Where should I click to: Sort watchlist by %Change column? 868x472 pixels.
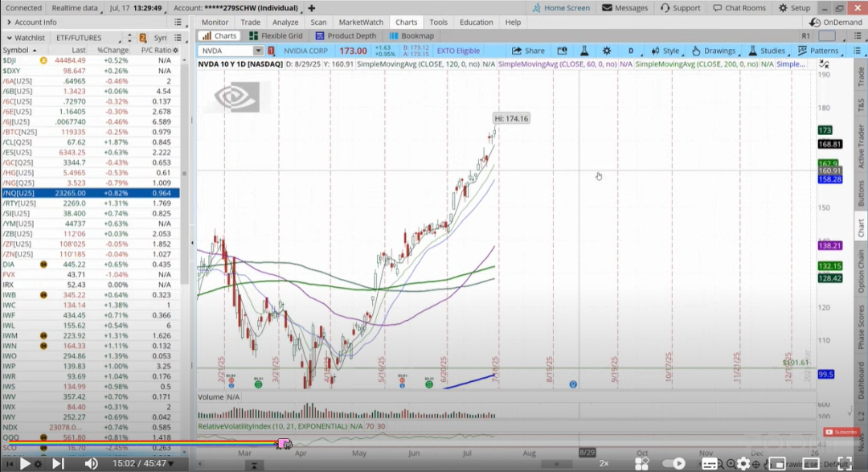click(113, 50)
